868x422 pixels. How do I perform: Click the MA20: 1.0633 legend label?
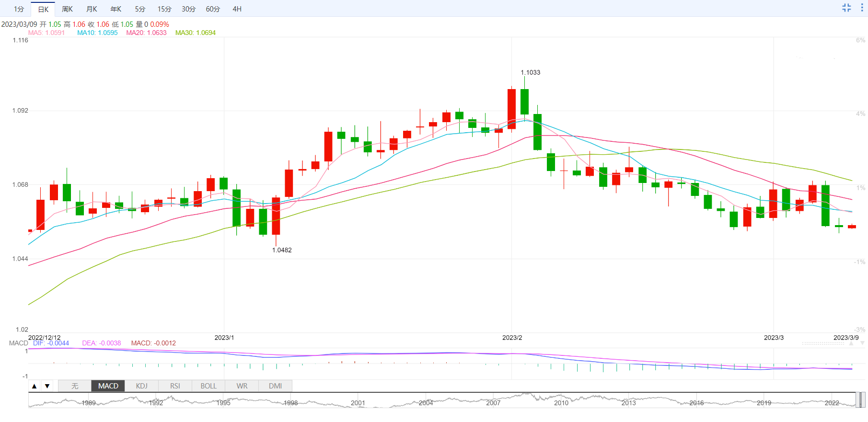pyautogui.click(x=146, y=33)
